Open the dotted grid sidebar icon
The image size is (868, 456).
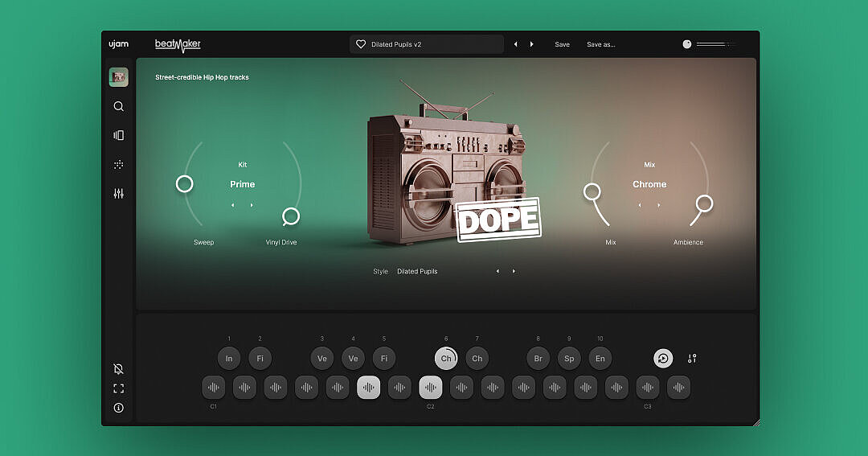pyautogui.click(x=119, y=165)
